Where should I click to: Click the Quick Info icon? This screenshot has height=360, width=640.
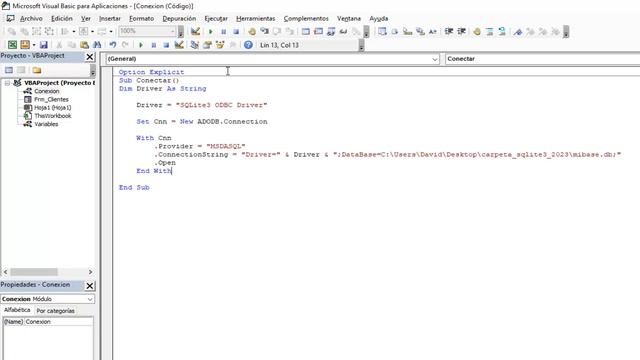(x=407, y=31)
